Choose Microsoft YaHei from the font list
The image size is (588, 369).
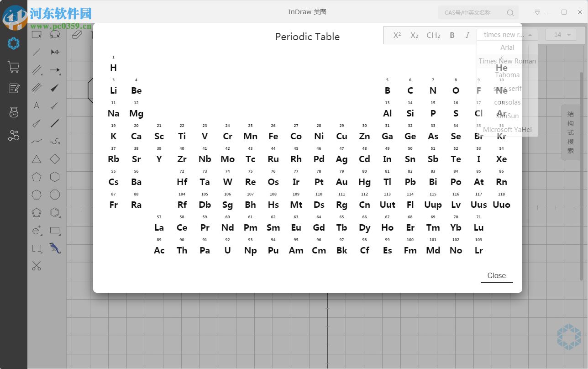click(x=507, y=129)
